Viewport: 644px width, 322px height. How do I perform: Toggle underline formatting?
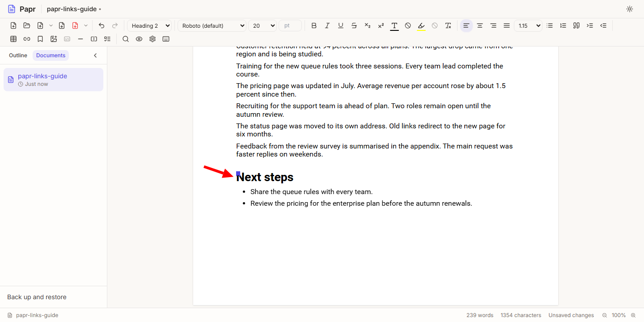[341, 25]
